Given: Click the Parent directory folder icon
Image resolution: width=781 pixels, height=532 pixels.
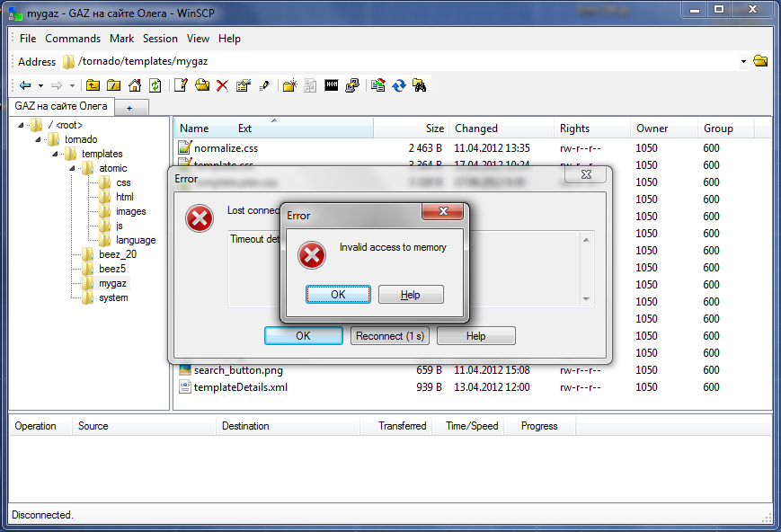Looking at the screenshot, I should pos(93,85).
